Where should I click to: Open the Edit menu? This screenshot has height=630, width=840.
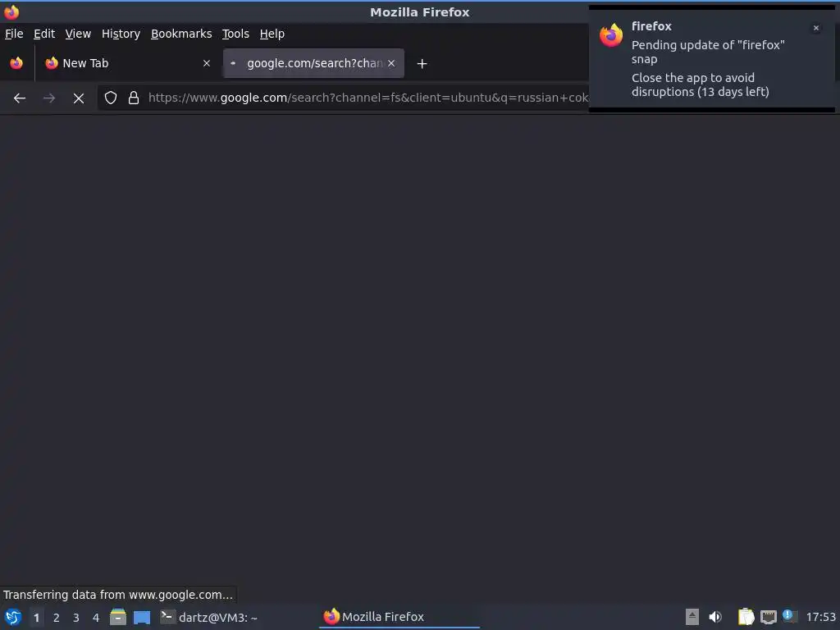(44, 34)
